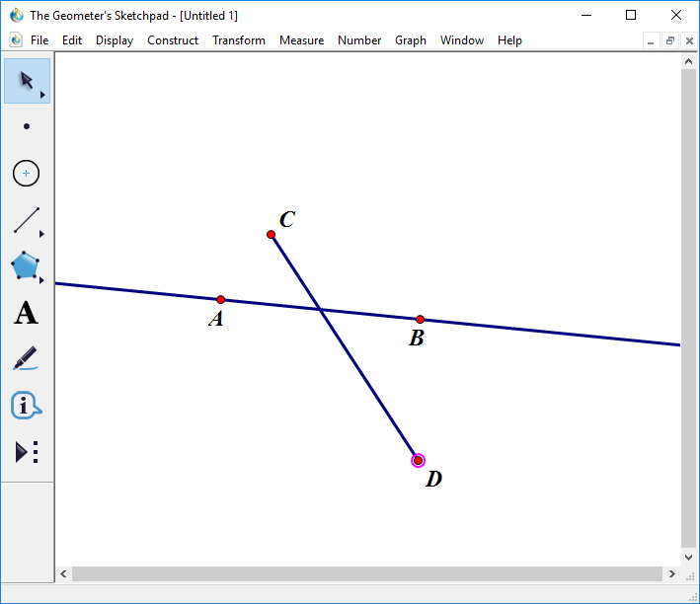
Task: Click label A below point
Action: (216, 319)
